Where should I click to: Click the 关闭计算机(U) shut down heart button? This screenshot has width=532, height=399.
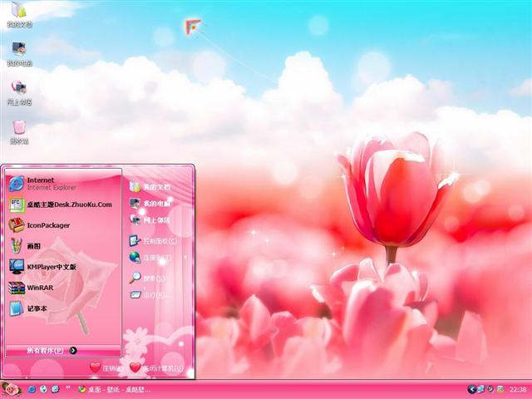(x=157, y=368)
